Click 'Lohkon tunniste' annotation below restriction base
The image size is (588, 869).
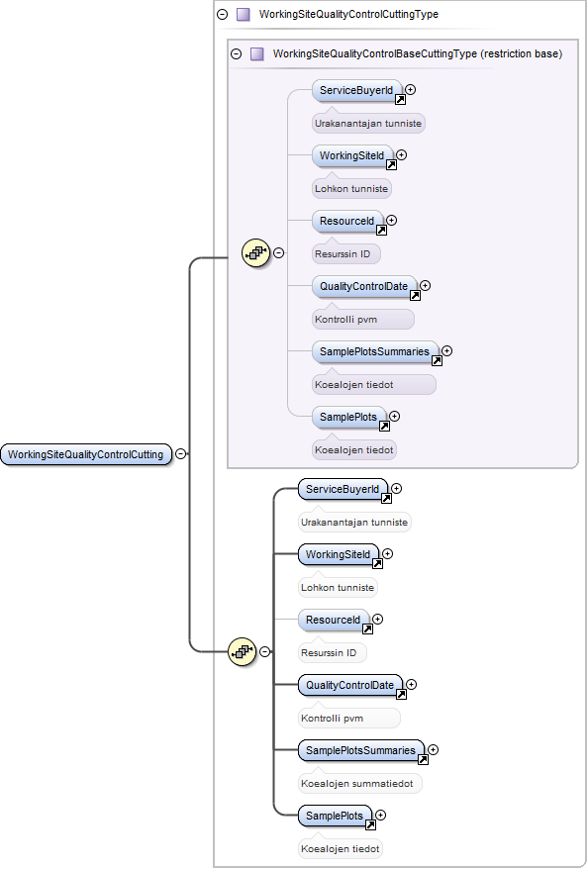tap(339, 588)
